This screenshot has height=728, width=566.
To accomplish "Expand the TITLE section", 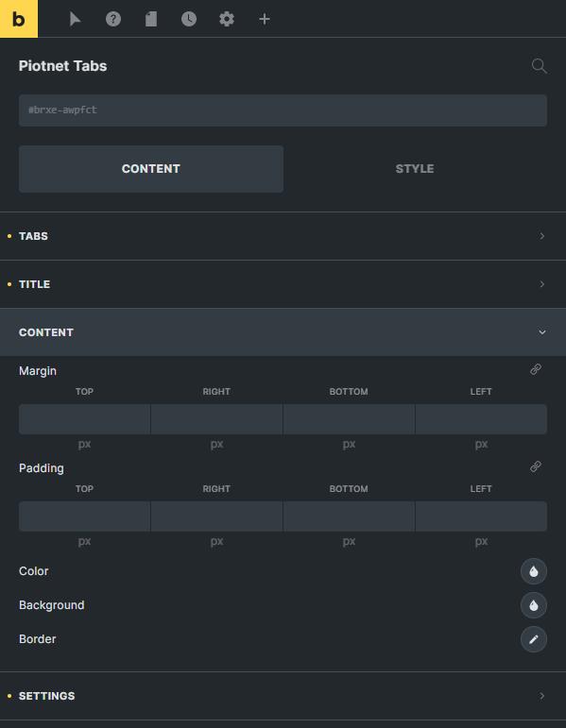I will point(283,284).
